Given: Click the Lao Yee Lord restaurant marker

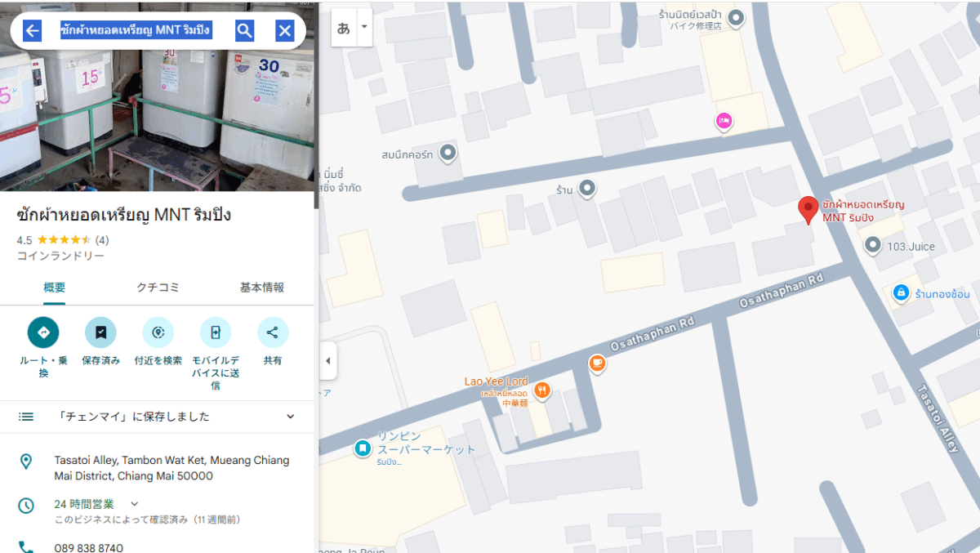Looking at the screenshot, I should 541,391.
